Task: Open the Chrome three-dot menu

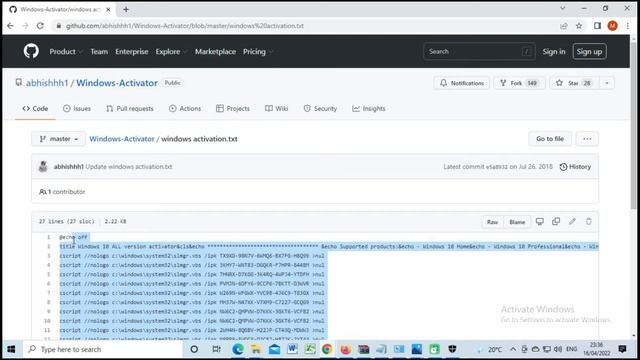Action: click(627, 26)
